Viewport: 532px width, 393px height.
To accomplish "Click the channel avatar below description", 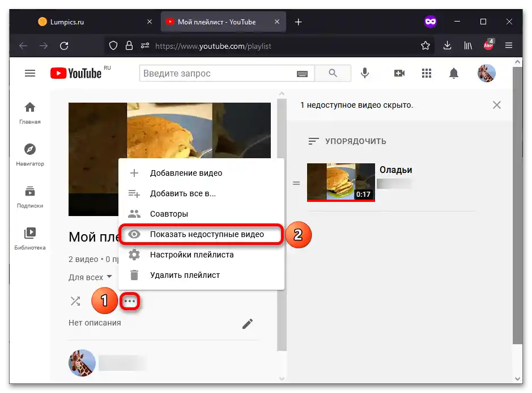I will (82, 362).
